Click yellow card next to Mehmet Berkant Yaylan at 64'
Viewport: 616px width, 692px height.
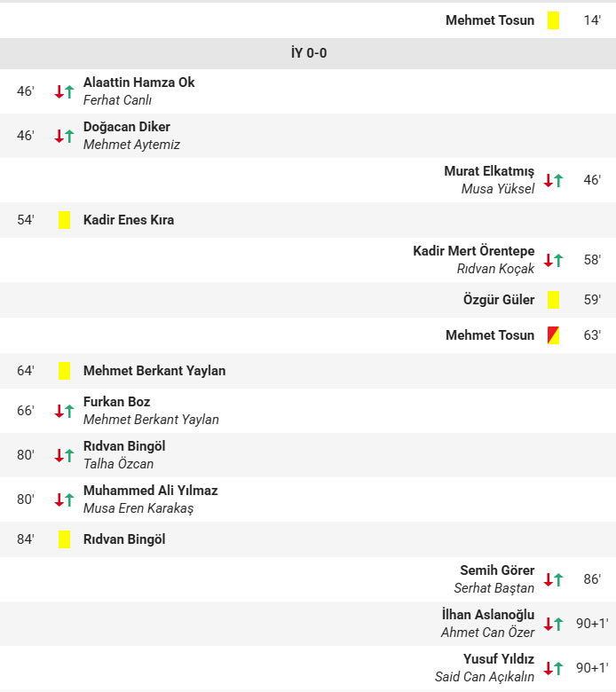(x=64, y=371)
